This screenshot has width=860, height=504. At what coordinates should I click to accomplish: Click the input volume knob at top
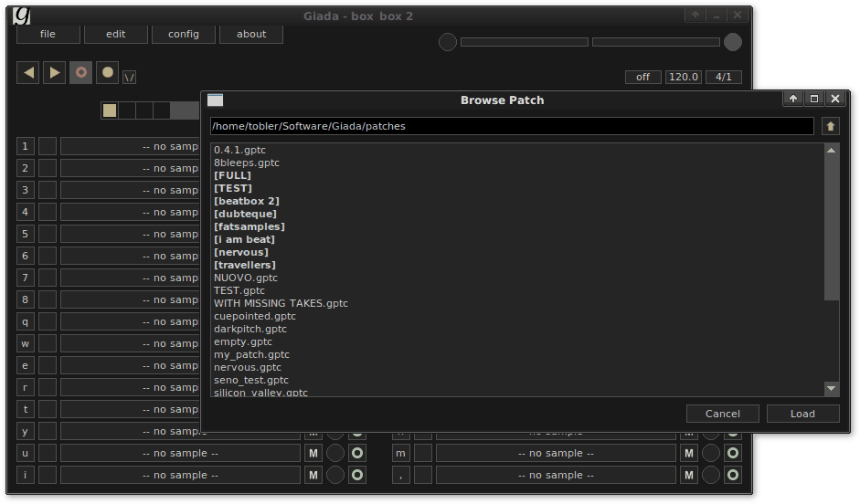coord(448,42)
